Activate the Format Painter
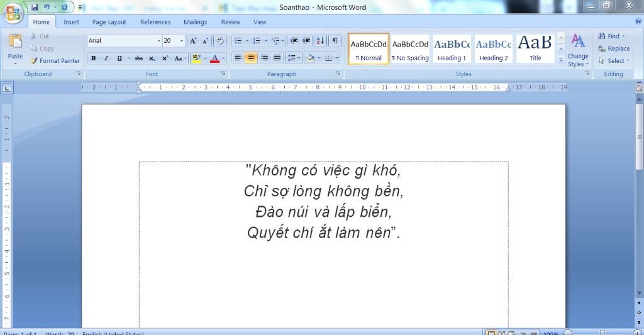 click(x=55, y=61)
